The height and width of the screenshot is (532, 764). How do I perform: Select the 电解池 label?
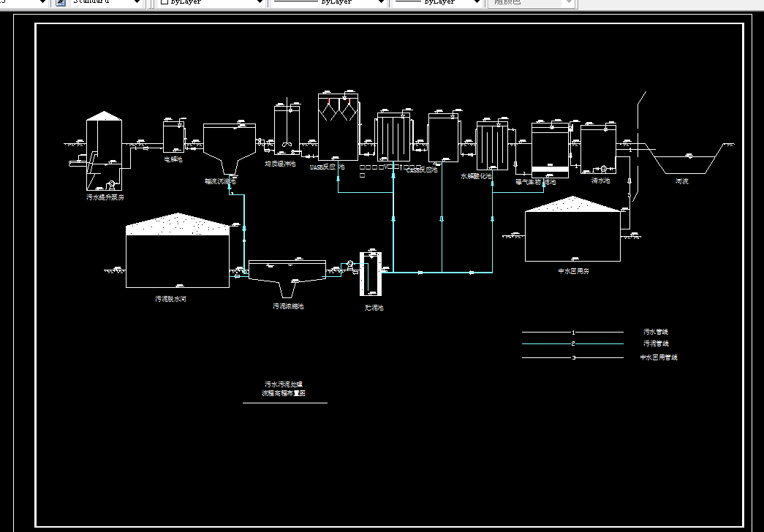[173, 159]
